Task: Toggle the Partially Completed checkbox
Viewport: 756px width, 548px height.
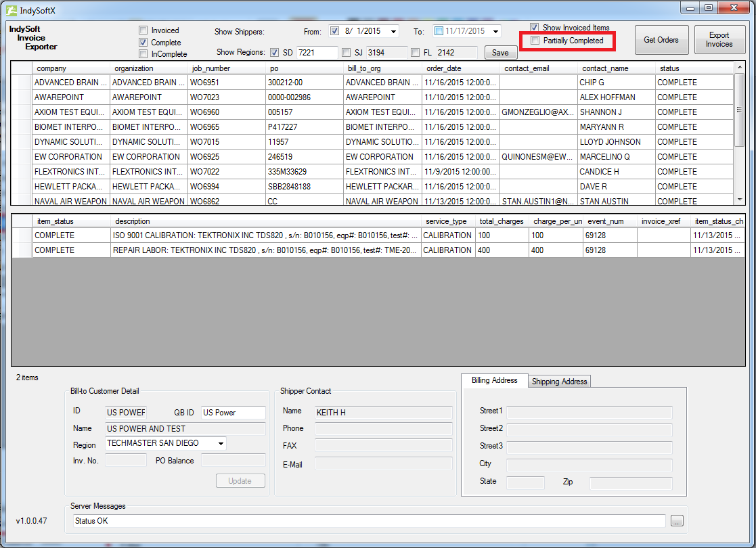Action: (535, 41)
